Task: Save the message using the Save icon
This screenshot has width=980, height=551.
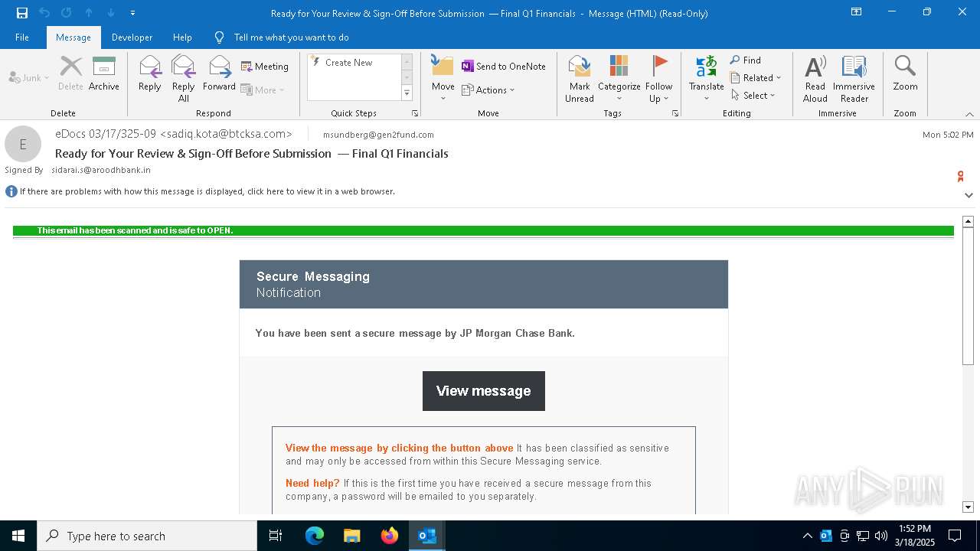Action: pos(22,13)
